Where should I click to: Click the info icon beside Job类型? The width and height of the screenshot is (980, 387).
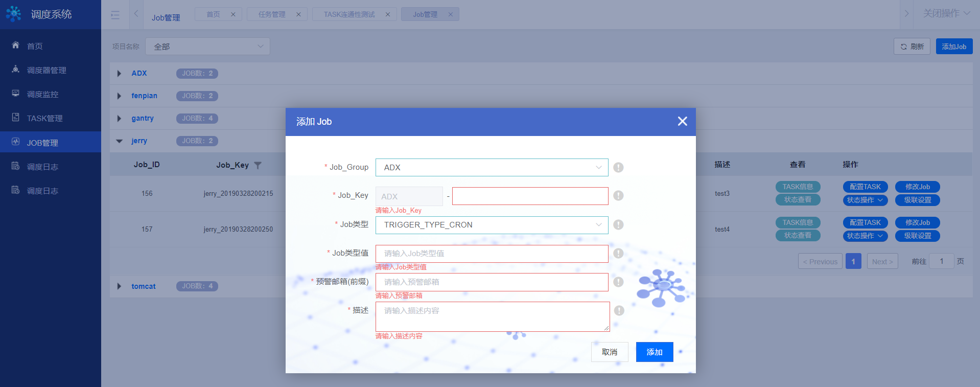pyautogui.click(x=618, y=224)
